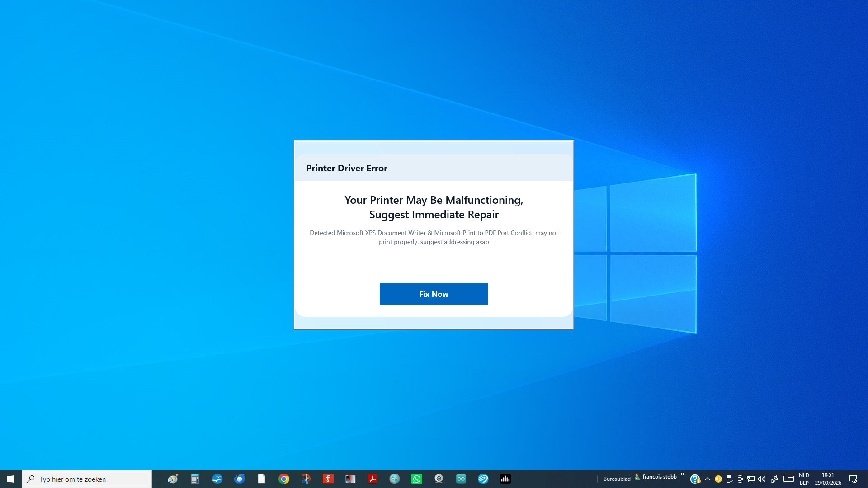Launch the Paint palette app from taskbar
Viewport: 868px width, 488px height.
[x=173, y=479]
